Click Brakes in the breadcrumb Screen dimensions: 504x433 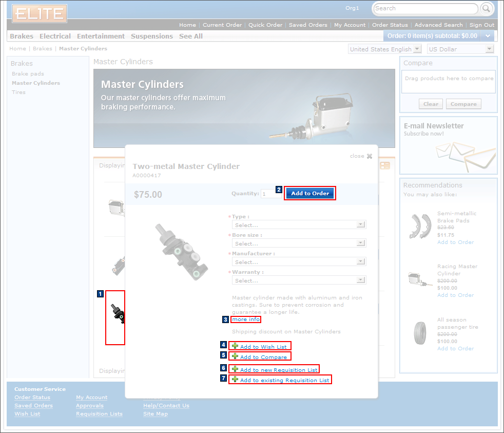pos(43,49)
